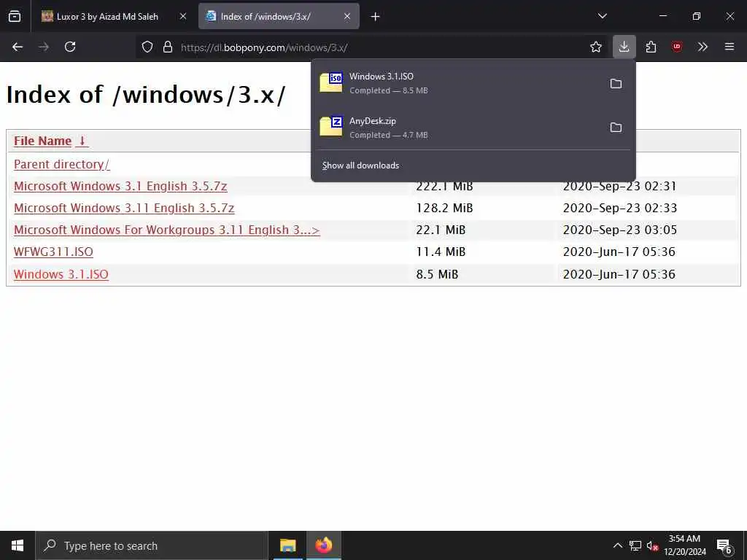
Task: Download WFWG311.ISO file
Action: [53, 252]
